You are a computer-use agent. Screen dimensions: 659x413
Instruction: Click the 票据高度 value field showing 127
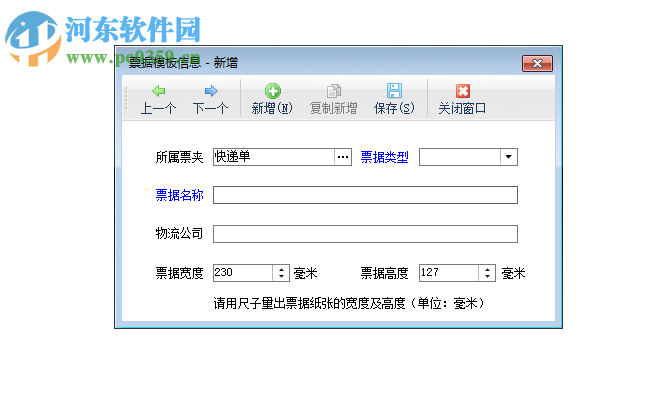click(449, 273)
